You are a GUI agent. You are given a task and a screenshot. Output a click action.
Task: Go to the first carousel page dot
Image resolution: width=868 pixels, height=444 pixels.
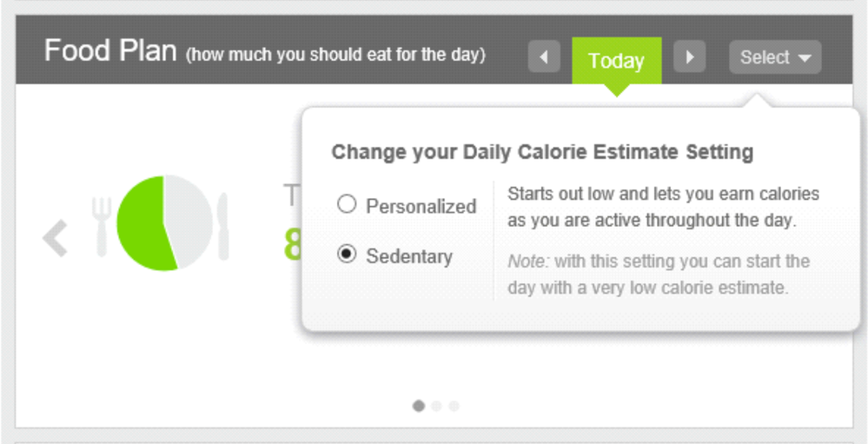point(419,407)
